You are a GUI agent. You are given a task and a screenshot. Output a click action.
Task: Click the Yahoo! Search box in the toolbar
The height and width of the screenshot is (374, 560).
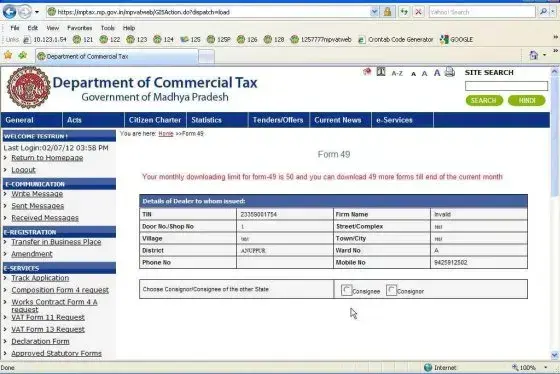pyautogui.click(x=482, y=12)
